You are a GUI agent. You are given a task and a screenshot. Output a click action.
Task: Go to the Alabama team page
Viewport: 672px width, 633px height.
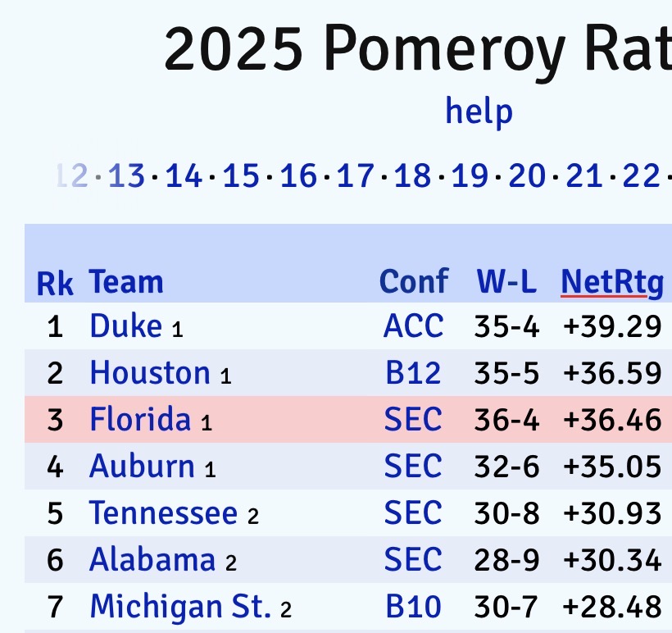152,560
